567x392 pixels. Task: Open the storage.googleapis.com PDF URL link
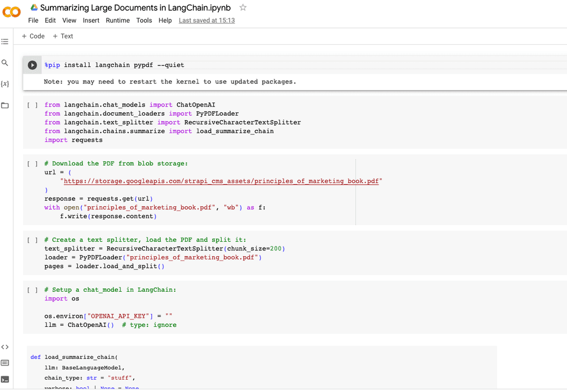pyautogui.click(x=221, y=181)
